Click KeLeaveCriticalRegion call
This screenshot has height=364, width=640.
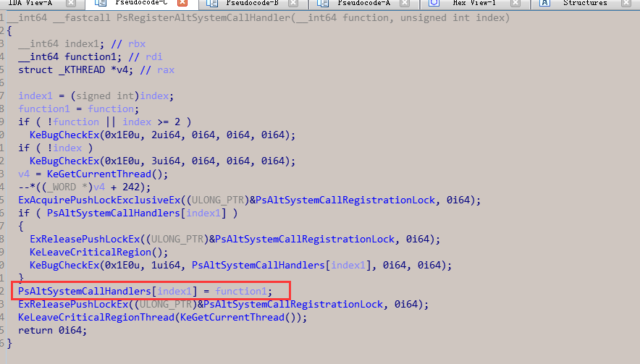pos(90,253)
